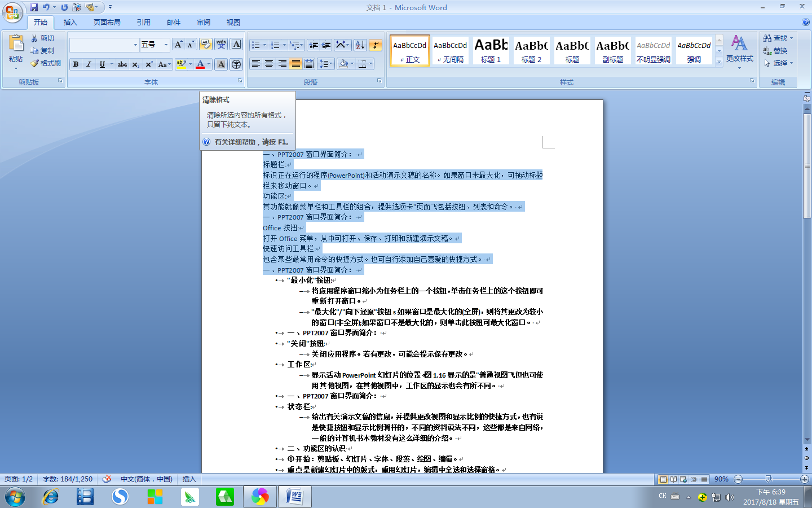The image size is (812, 508).
Task: Click the Shrink Font icon
Action: (191, 45)
